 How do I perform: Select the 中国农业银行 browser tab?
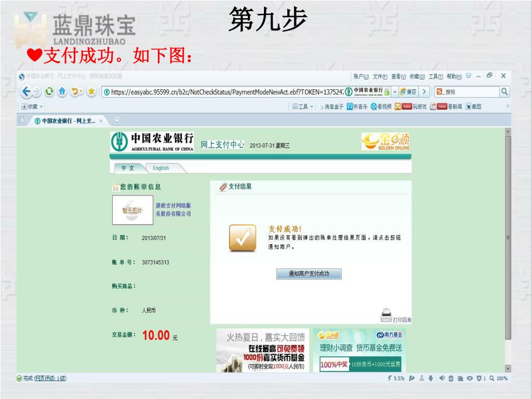pos(67,121)
